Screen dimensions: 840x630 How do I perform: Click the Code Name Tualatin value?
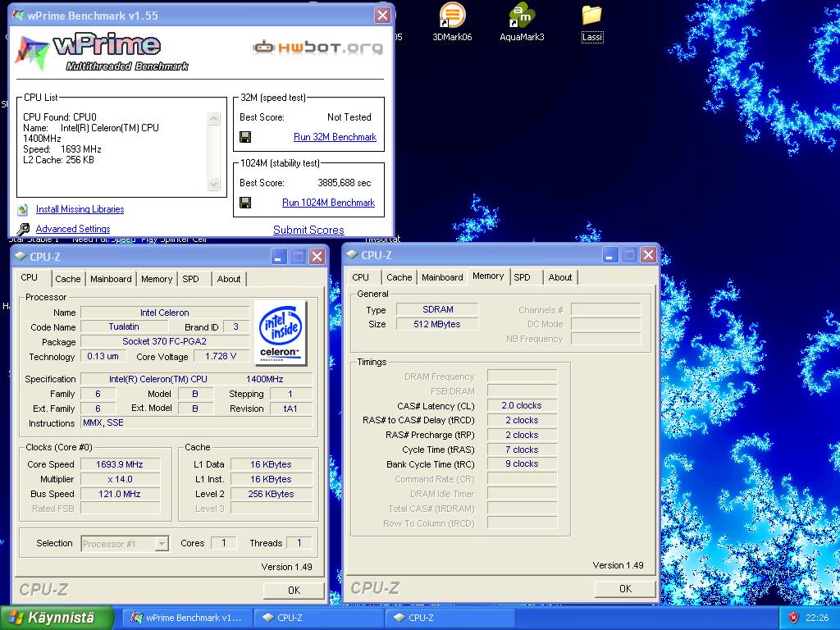tap(125, 326)
